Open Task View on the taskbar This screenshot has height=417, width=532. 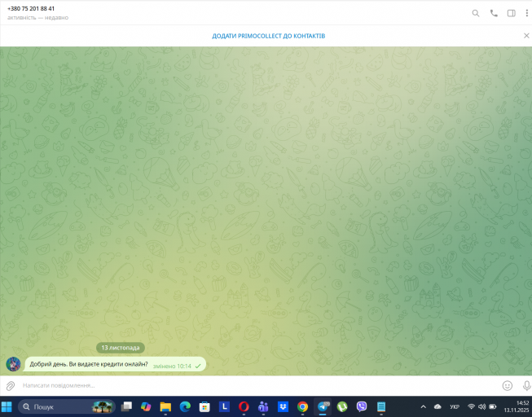click(126, 406)
